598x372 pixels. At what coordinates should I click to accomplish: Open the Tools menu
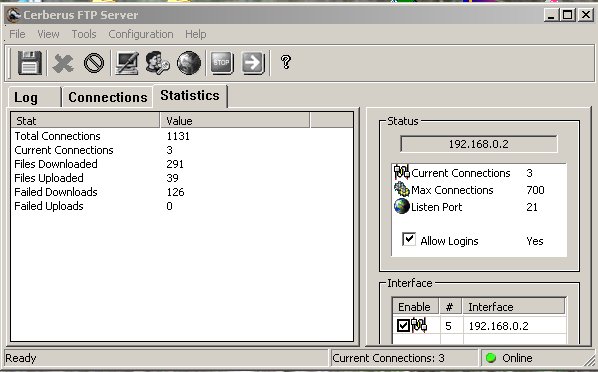point(84,34)
